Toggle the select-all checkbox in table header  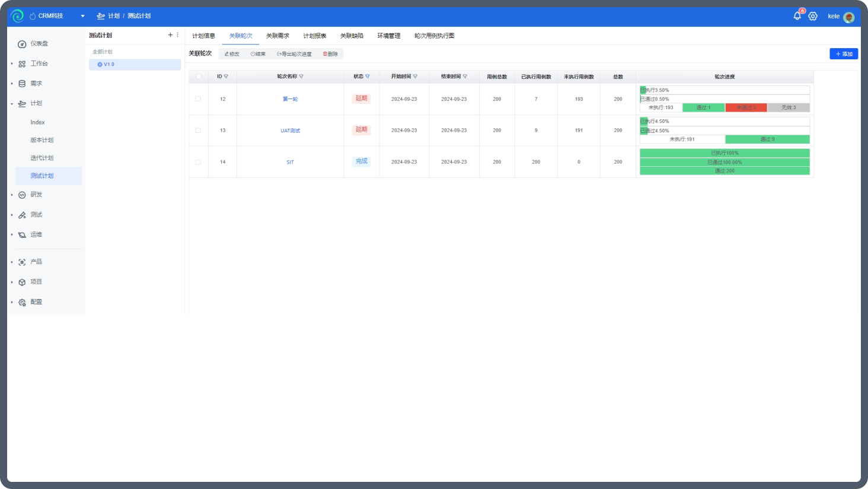pos(198,77)
